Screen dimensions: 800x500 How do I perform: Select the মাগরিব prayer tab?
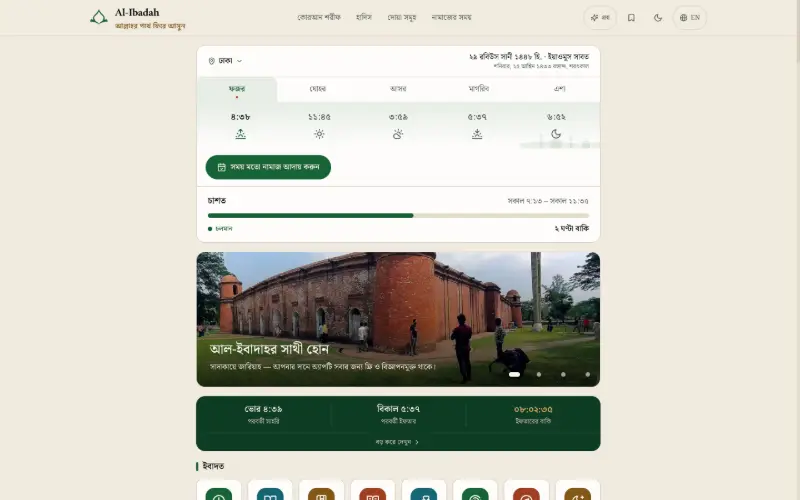tap(479, 89)
